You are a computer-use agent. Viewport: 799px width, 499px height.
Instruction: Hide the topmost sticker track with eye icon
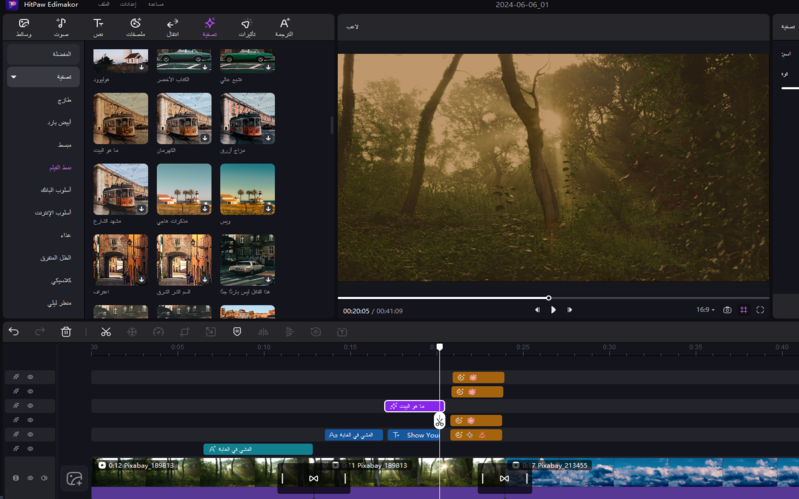point(30,377)
